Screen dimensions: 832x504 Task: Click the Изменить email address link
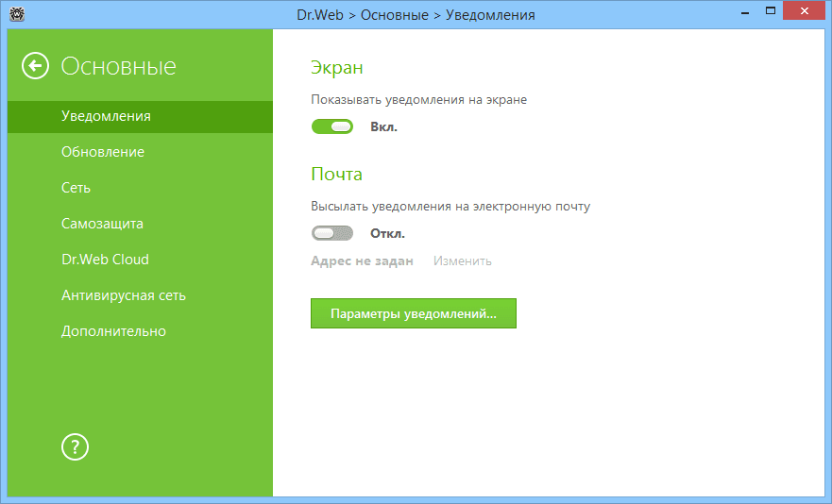pos(462,261)
